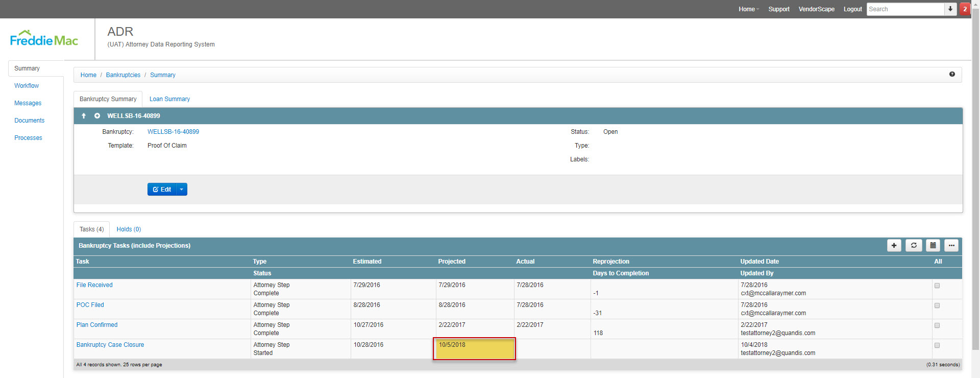
Task: Open the three-dot more options button
Action: coord(951,246)
